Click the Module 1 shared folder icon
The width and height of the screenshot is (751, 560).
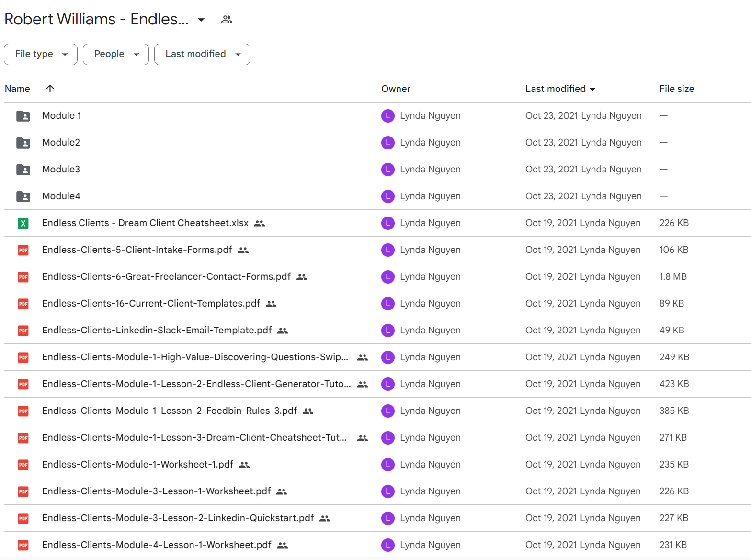pos(23,116)
